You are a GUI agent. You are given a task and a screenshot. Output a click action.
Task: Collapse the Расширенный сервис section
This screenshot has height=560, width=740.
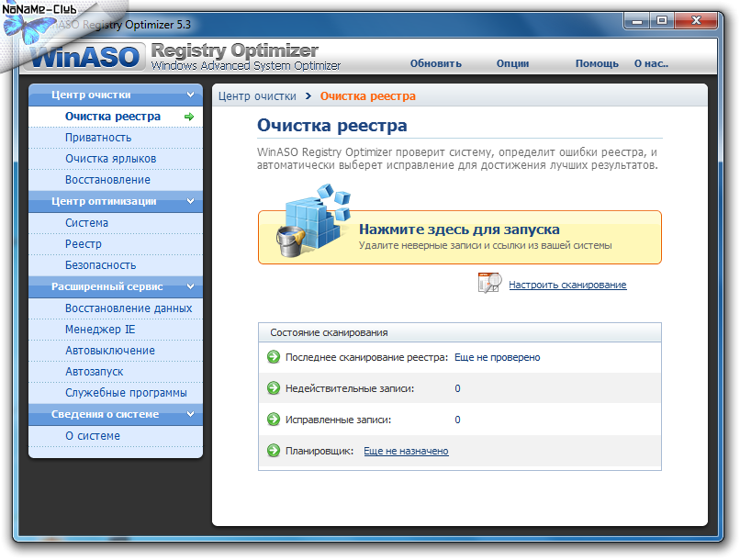pyautogui.click(x=191, y=286)
